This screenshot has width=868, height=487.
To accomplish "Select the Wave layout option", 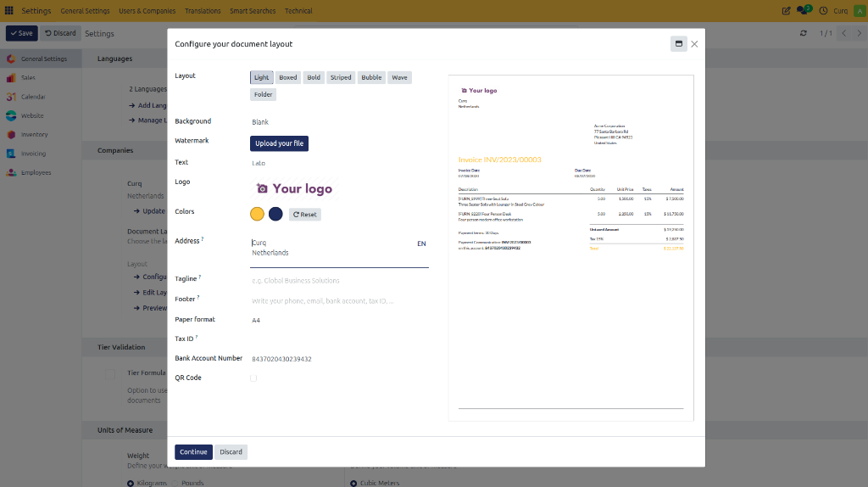I will point(399,77).
